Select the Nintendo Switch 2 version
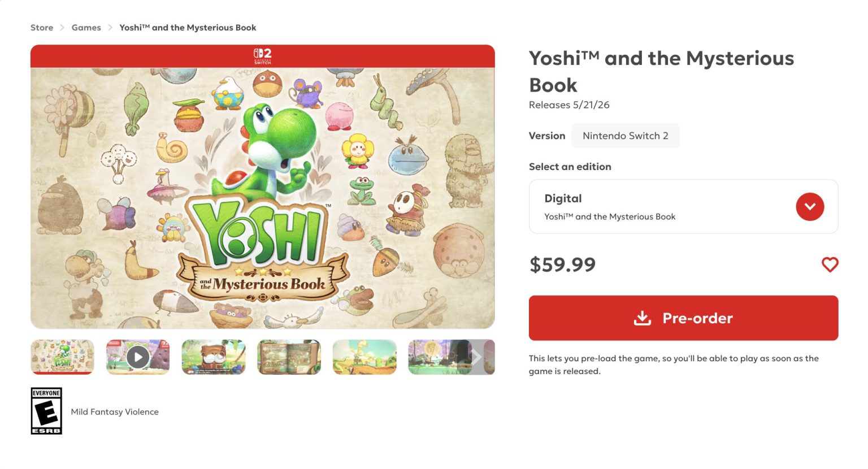 click(x=625, y=136)
